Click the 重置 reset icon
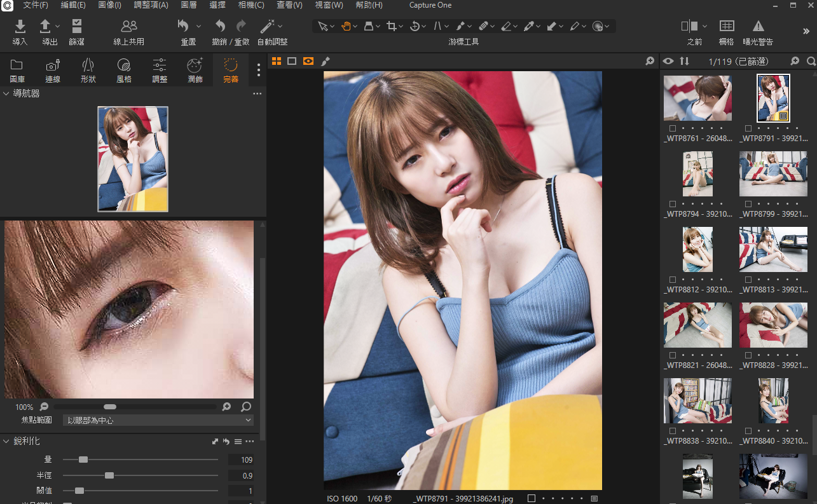Image resolution: width=817 pixels, height=504 pixels. coord(184,26)
